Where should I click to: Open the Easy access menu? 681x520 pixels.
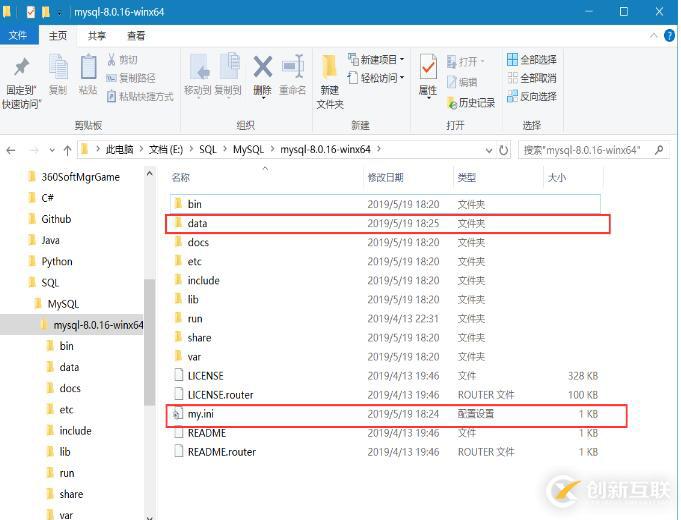point(376,78)
